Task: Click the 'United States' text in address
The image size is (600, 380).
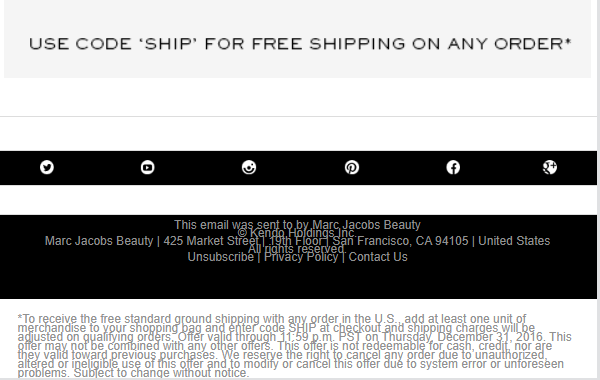Action: coord(514,241)
